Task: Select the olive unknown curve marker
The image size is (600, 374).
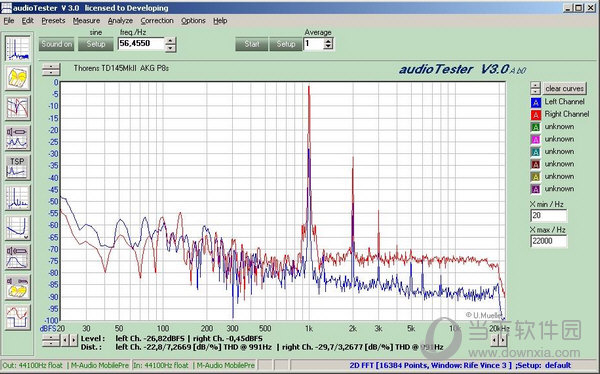Action: (x=536, y=176)
